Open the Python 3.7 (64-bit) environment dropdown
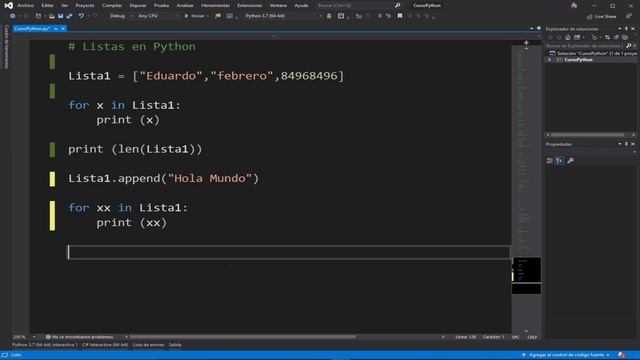This screenshot has height=360, width=640. [x=283, y=16]
